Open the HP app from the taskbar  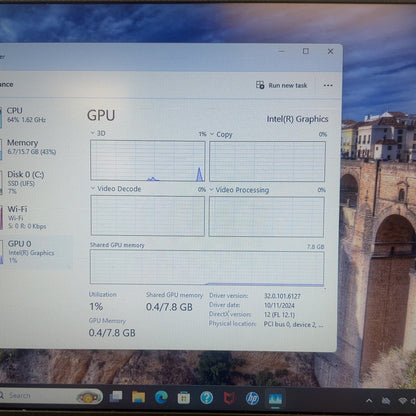coord(252,398)
